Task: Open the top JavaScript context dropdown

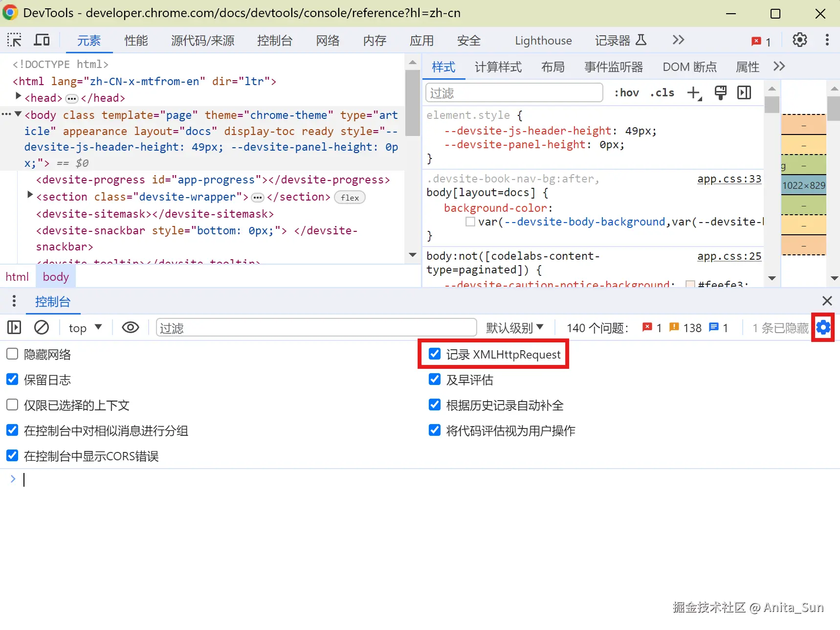Action: [85, 328]
